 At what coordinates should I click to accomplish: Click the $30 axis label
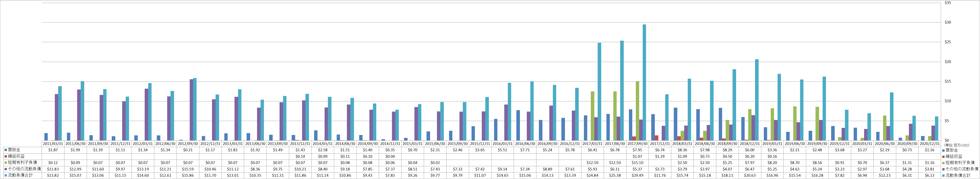tap(948, 23)
